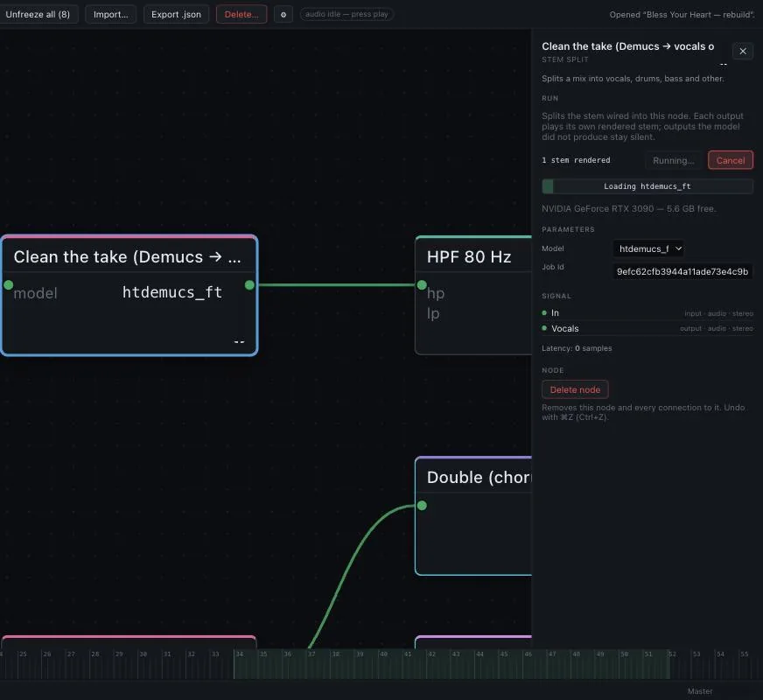Image resolution: width=763 pixels, height=700 pixels.
Task: Click timeline marker 40
Action: (x=383, y=654)
